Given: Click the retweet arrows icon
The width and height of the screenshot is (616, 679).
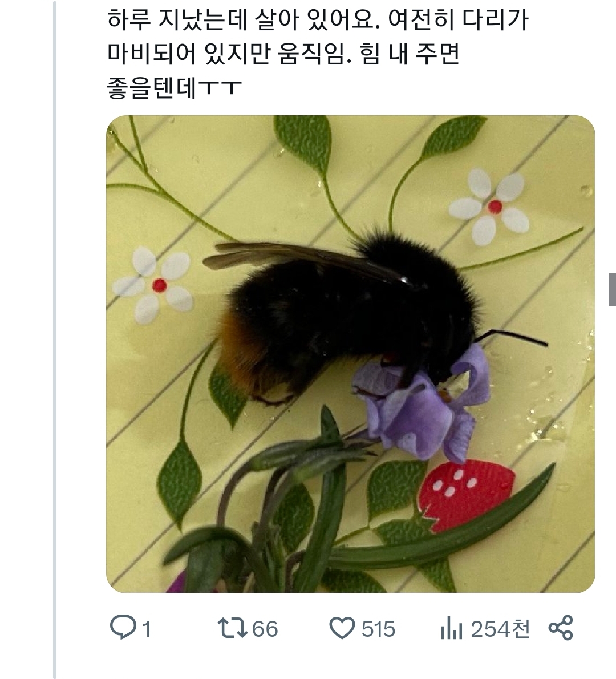Looking at the screenshot, I should pos(233,628).
